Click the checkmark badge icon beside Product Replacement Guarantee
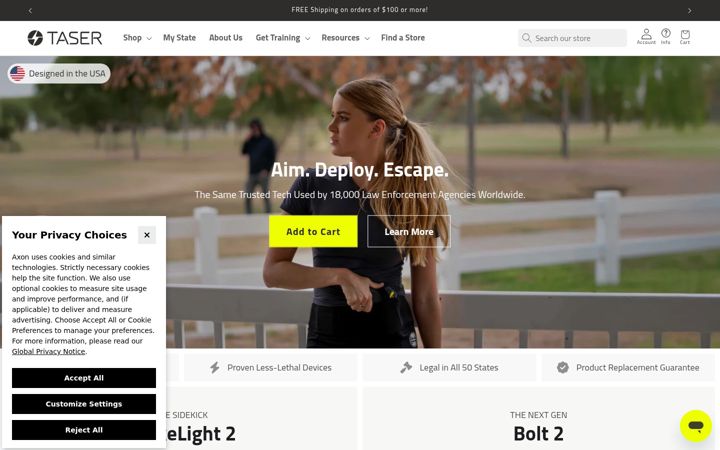The height and width of the screenshot is (450, 720). click(562, 367)
